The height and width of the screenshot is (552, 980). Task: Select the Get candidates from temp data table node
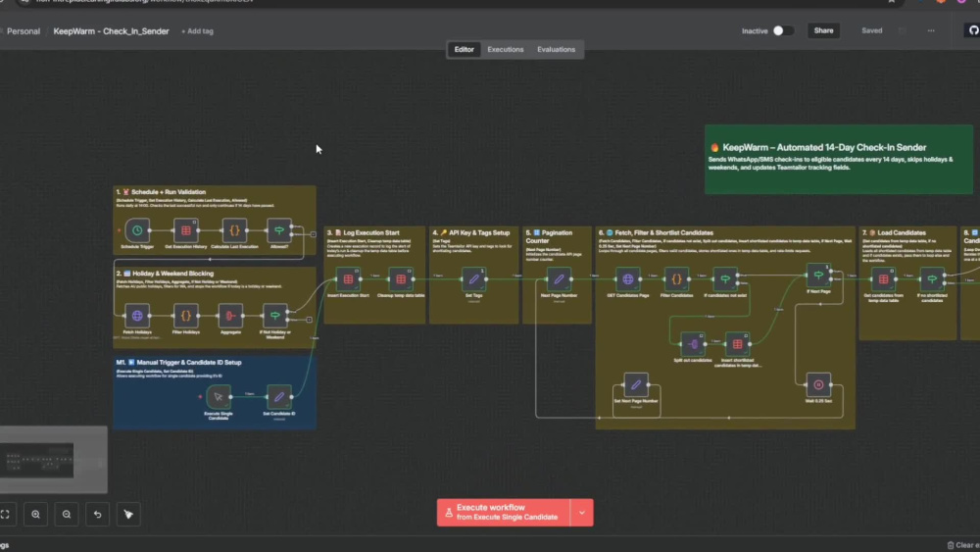click(883, 279)
